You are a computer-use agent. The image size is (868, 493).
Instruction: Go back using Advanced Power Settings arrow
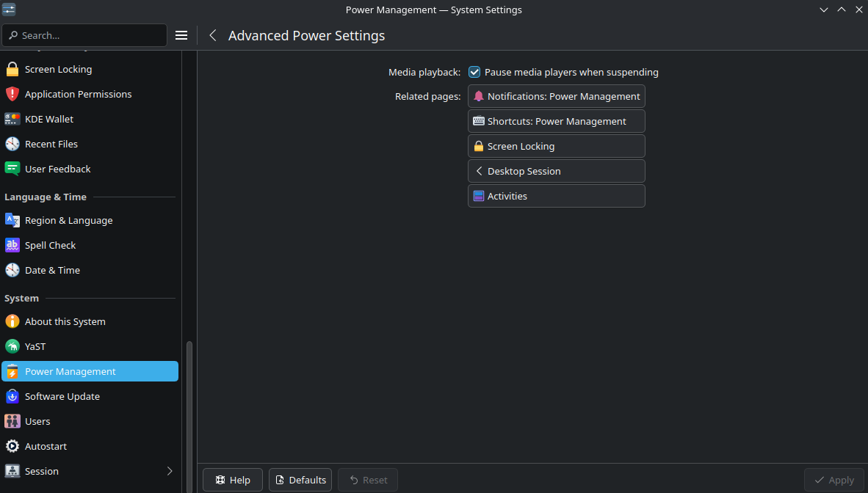pos(213,35)
